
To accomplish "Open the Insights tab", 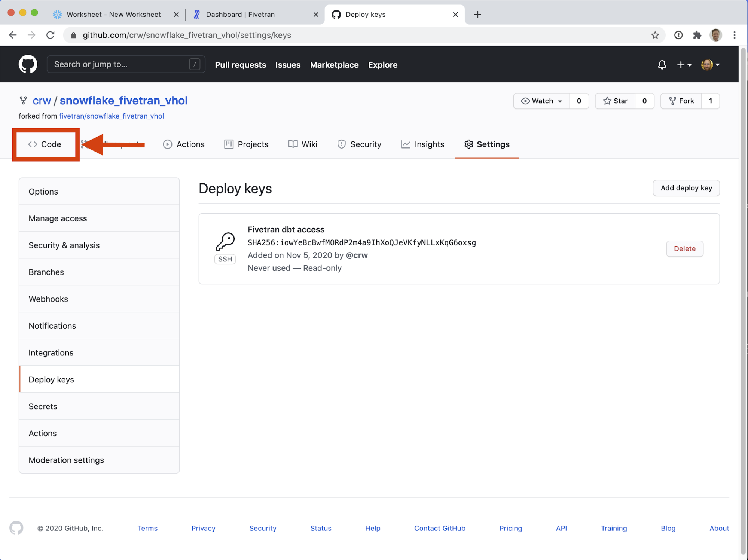I will click(422, 144).
